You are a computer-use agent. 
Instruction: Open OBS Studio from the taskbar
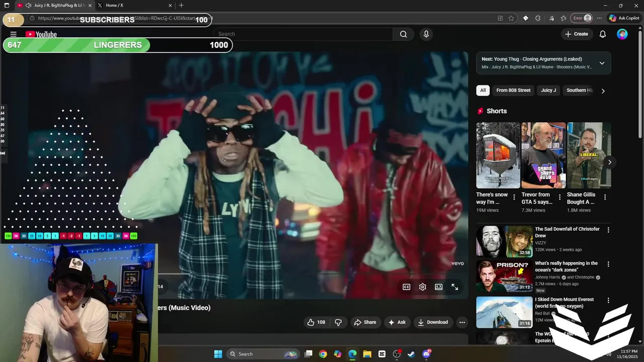397,354
